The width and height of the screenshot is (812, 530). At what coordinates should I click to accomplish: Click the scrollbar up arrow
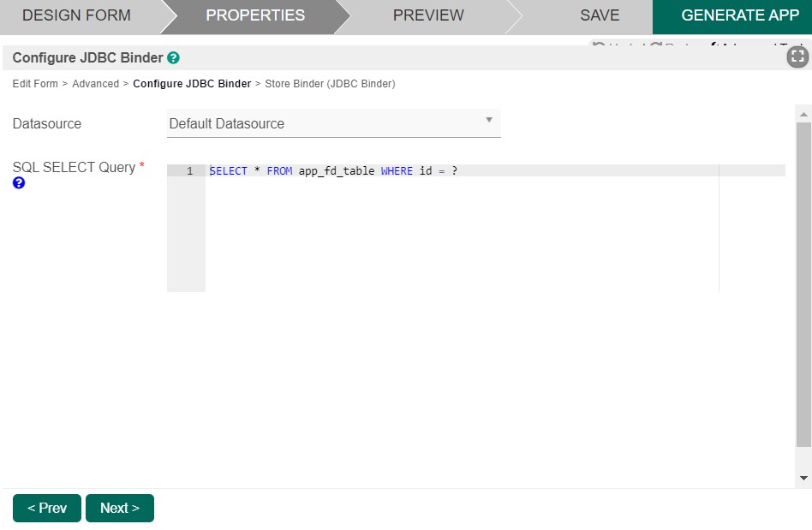click(803, 114)
